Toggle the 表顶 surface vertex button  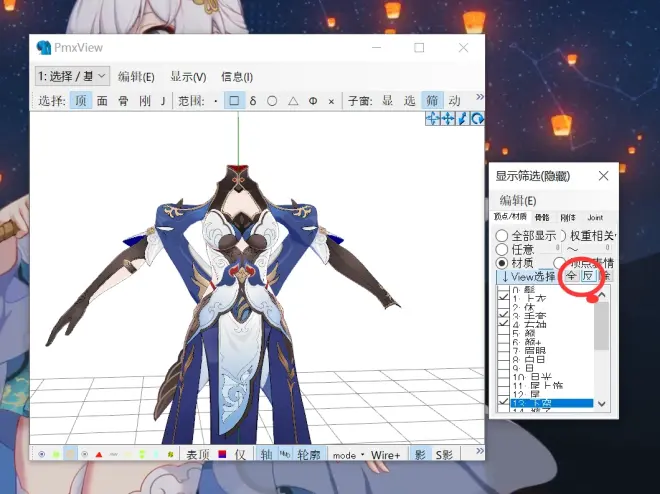click(x=198, y=455)
